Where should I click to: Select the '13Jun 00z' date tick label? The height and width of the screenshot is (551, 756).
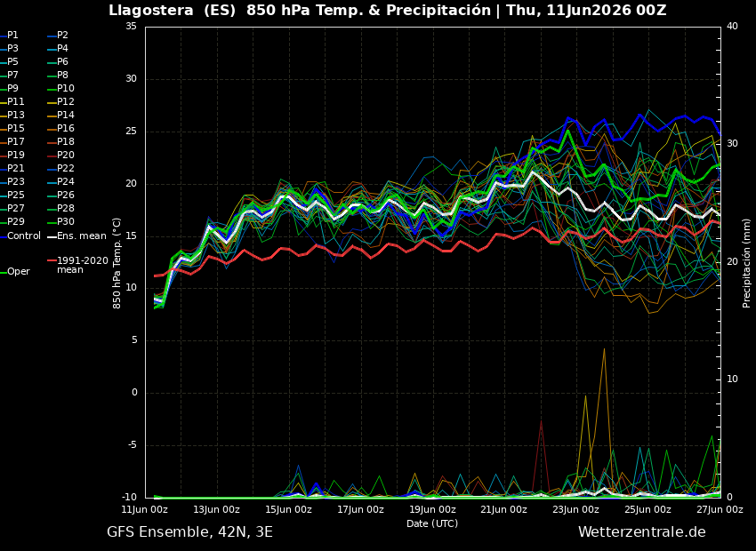coord(217,509)
